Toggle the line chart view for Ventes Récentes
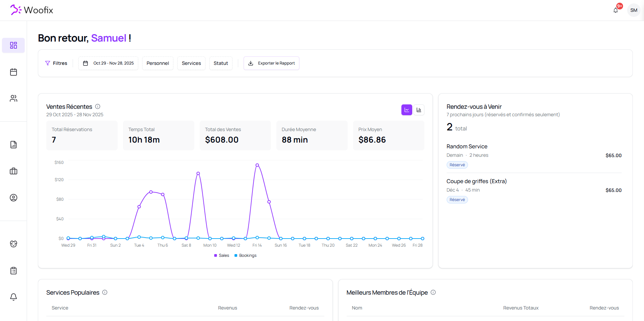644x321 pixels. point(406,109)
